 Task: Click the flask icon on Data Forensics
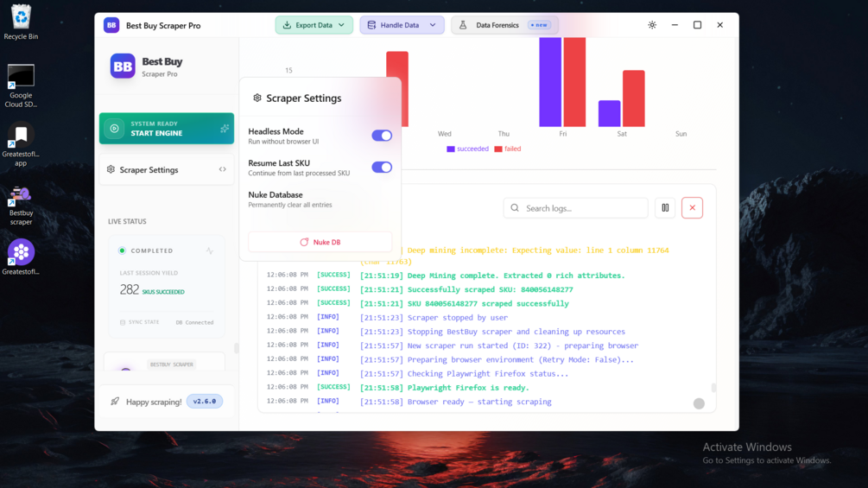[463, 25]
